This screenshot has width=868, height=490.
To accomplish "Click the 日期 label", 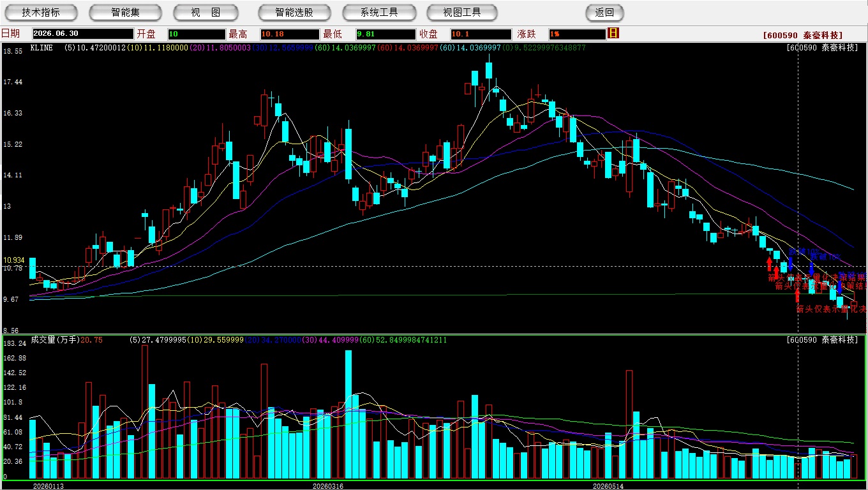I will (x=10, y=34).
